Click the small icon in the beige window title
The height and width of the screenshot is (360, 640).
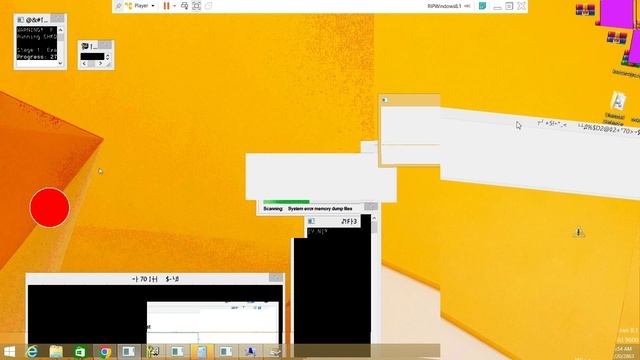tap(384, 100)
